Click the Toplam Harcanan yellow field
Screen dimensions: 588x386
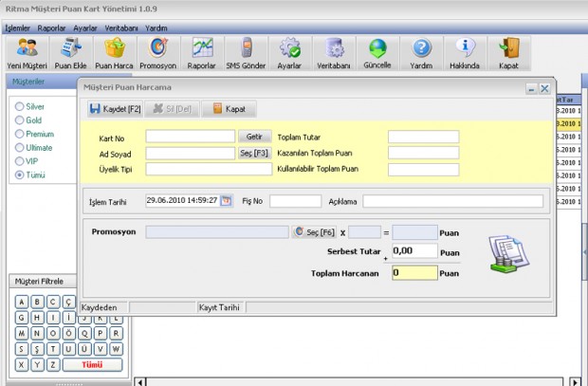tap(414, 273)
